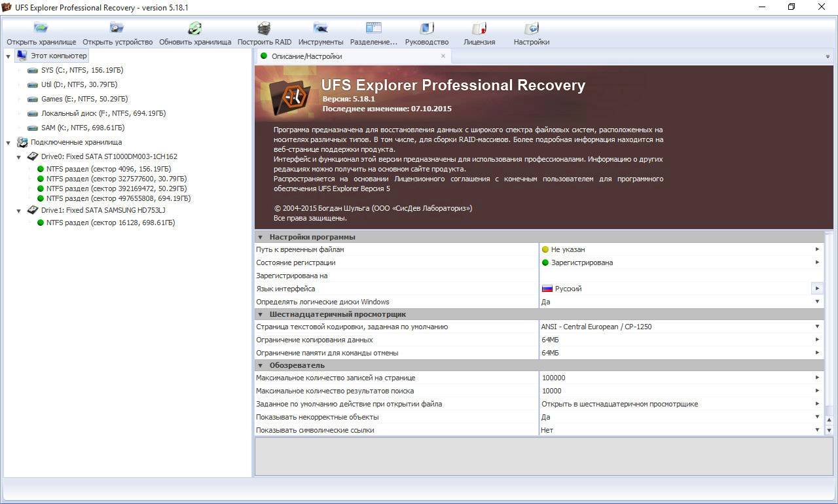838x504 pixels.
Task: Collapse the Этот компьютер tree node
Action: 9,56
